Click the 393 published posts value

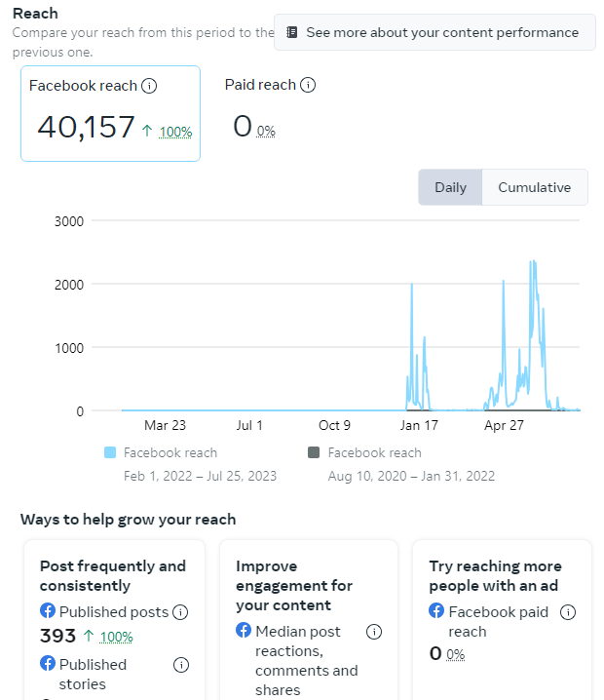coord(57,636)
